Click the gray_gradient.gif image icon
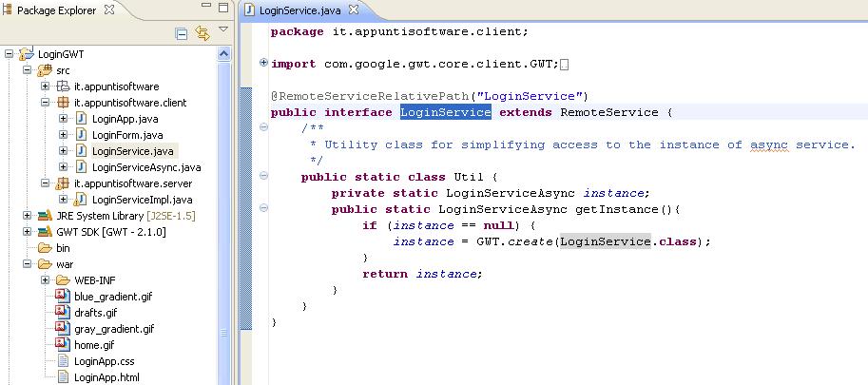The image size is (868, 385). pos(63,327)
